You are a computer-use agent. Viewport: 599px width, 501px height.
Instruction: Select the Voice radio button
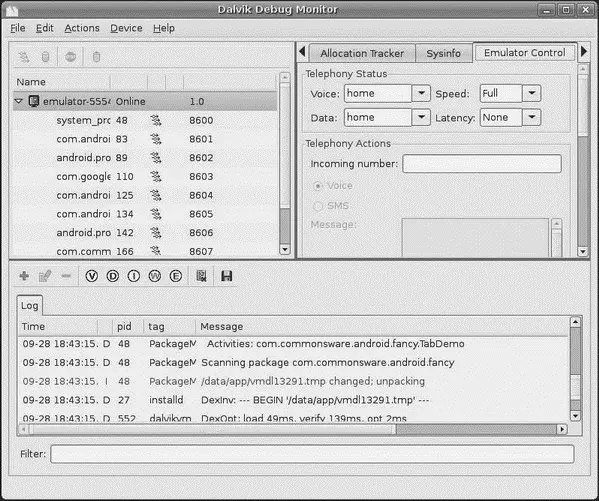click(x=318, y=186)
